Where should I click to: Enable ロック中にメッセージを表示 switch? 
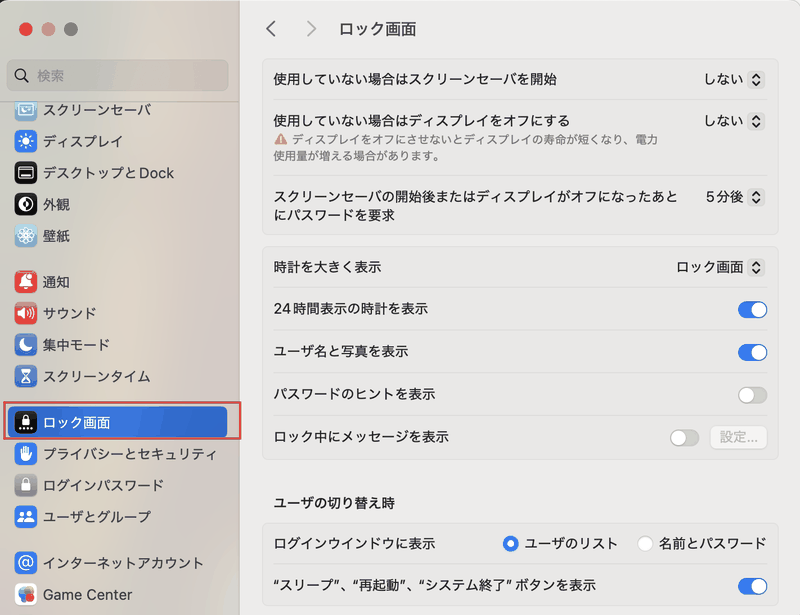coord(684,437)
